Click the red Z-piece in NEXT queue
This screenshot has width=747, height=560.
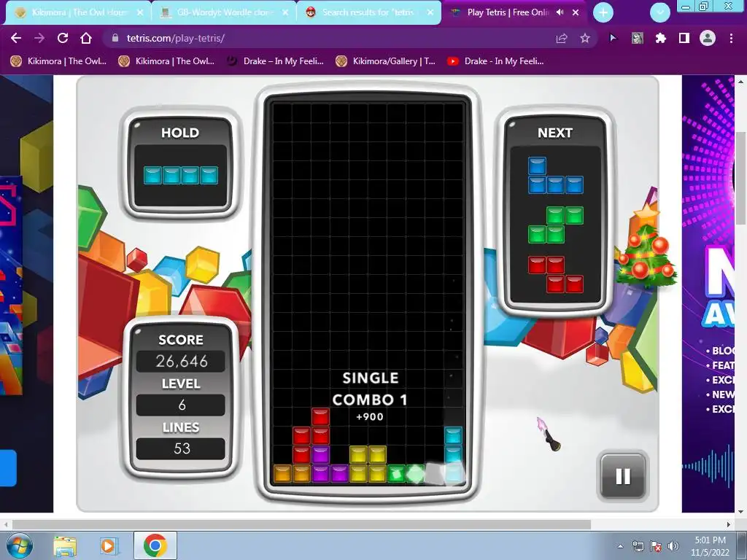(x=555, y=274)
